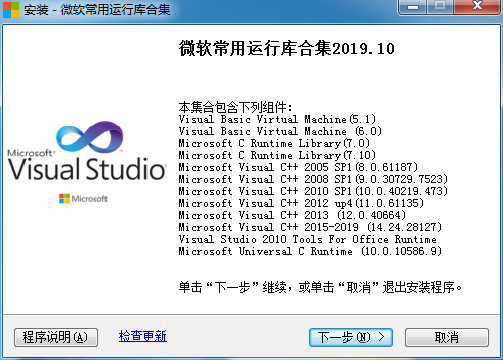Open the 程序说明(A) program description
This screenshot has height=360, width=503.
(56, 337)
